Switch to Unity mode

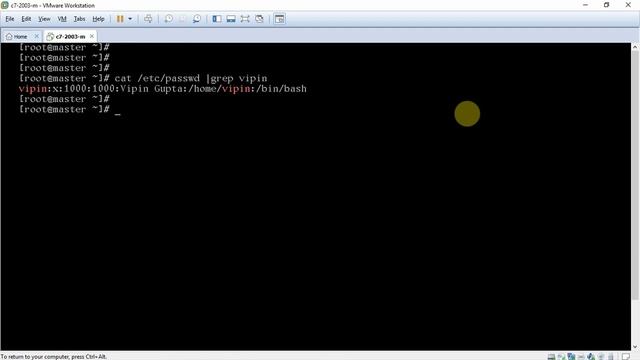pos(259,19)
